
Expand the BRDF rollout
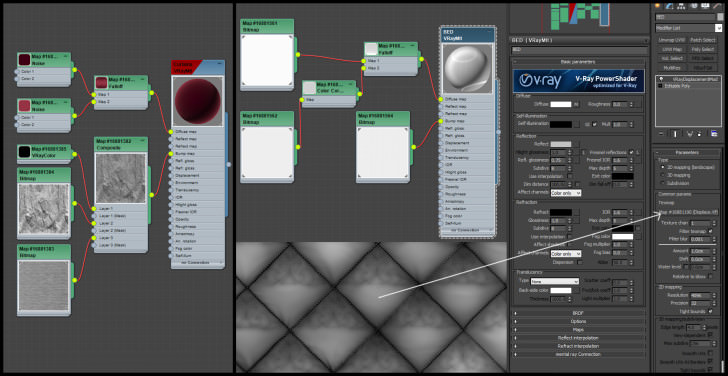pyautogui.click(x=578, y=313)
